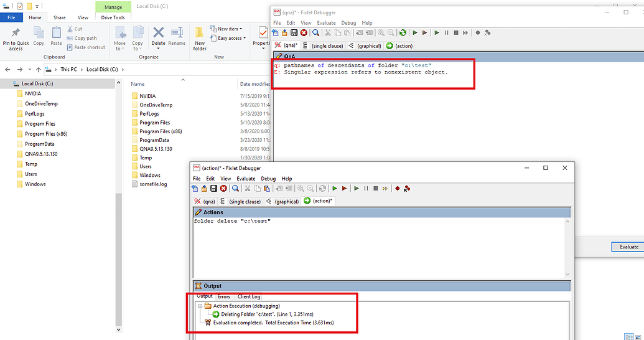Click the Pause icon in action debugger toolbar
The image size is (644, 340).
point(366,188)
